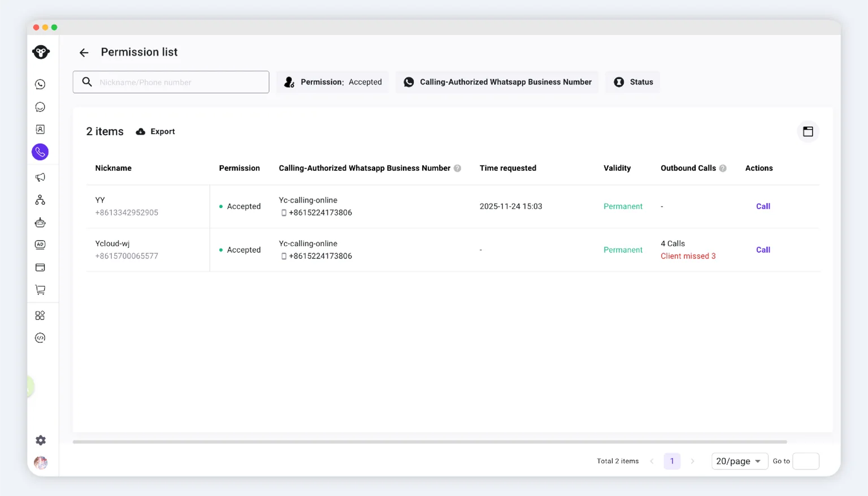Focus the Go to page input
This screenshot has height=496, width=868.
pos(806,462)
